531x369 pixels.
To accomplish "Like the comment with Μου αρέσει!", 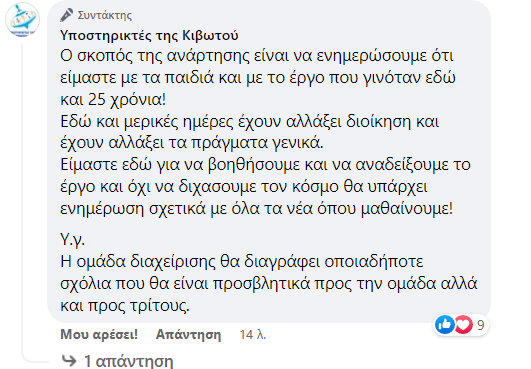I will click(99, 334).
